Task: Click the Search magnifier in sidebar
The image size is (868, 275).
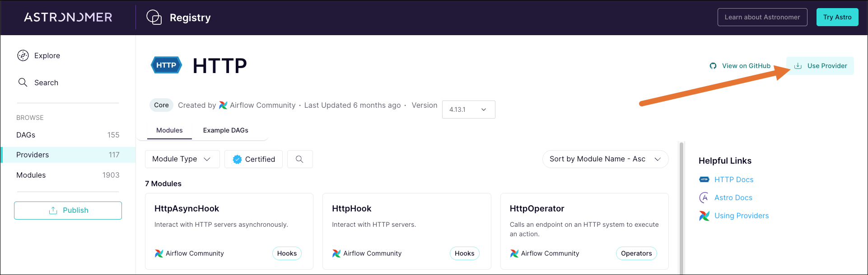Action: 23,82
